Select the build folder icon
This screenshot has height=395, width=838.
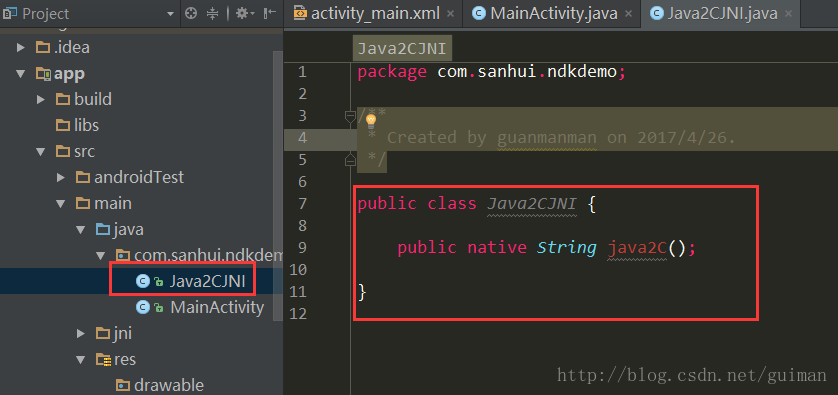tap(63, 99)
